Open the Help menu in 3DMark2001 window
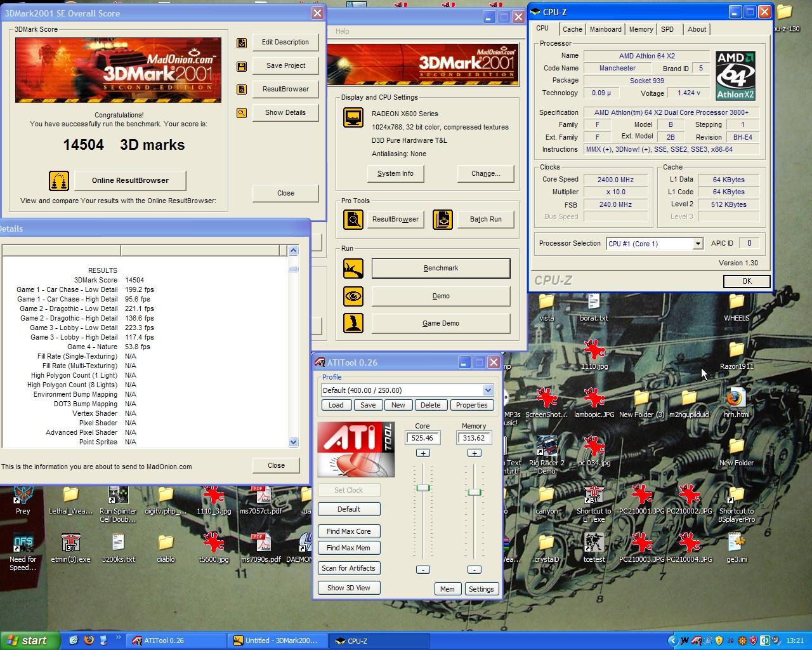 (x=342, y=31)
